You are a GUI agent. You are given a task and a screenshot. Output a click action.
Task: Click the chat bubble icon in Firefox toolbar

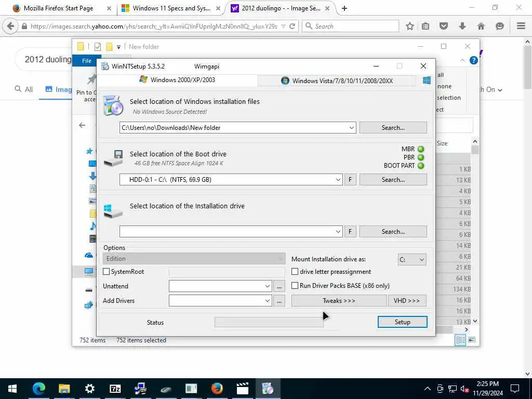tap(499, 26)
